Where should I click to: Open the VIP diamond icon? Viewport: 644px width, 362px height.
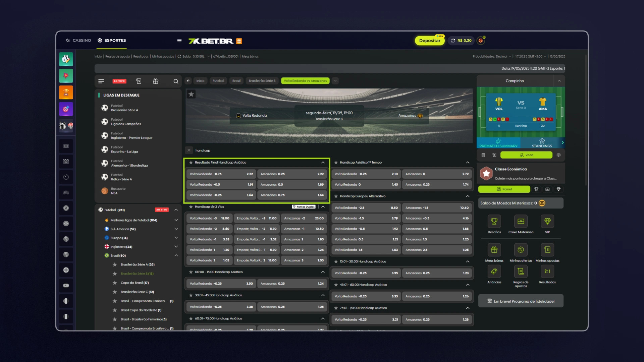547,221
